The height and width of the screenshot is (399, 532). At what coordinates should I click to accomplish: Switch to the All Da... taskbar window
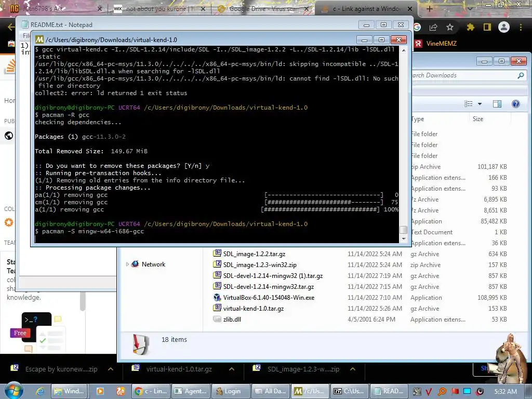(271, 391)
